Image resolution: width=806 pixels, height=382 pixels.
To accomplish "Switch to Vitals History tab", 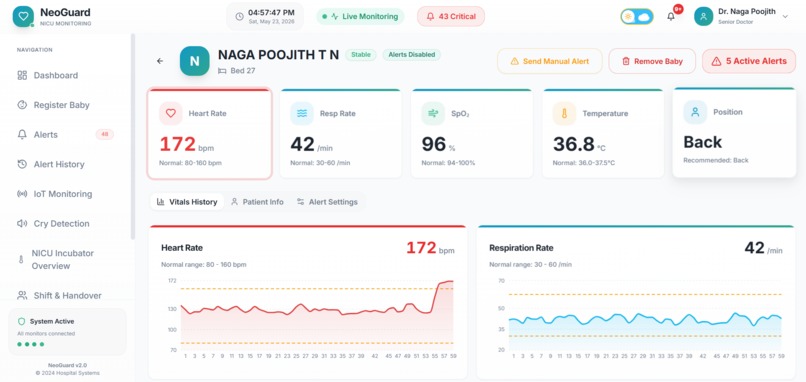I will [187, 202].
